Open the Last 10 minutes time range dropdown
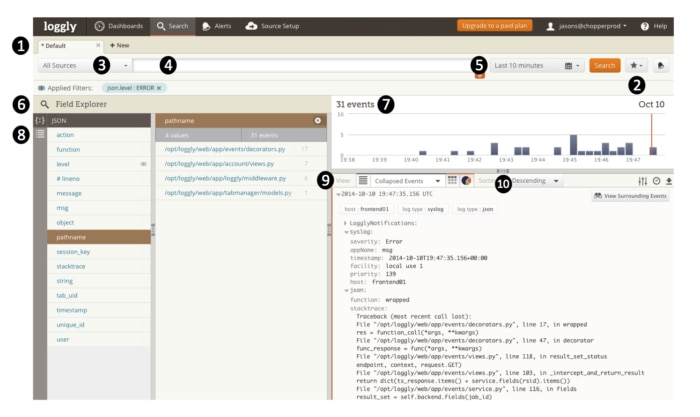 click(537, 65)
